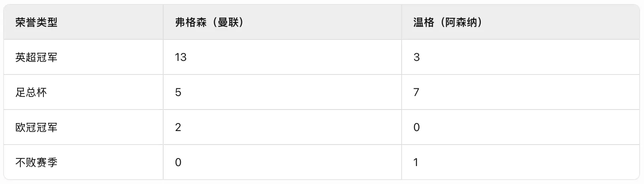This screenshot has height=184, width=644.
Task: Click the word 曼联 in the header
Action: [x=228, y=22]
